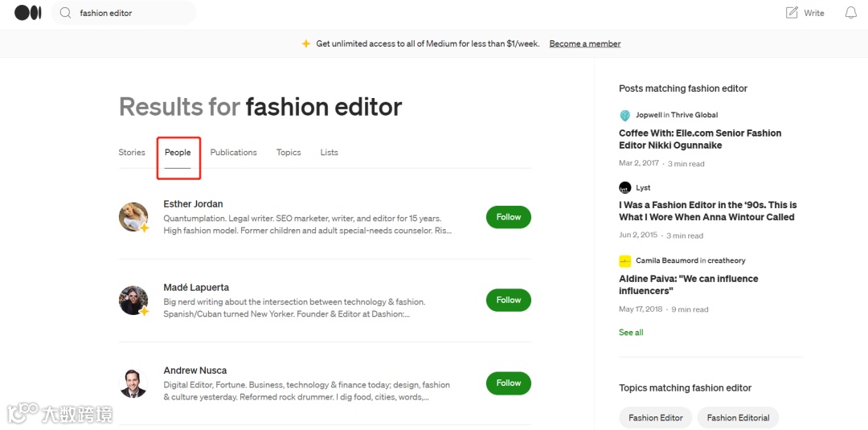Click the Lyst publication icon

(x=625, y=187)
